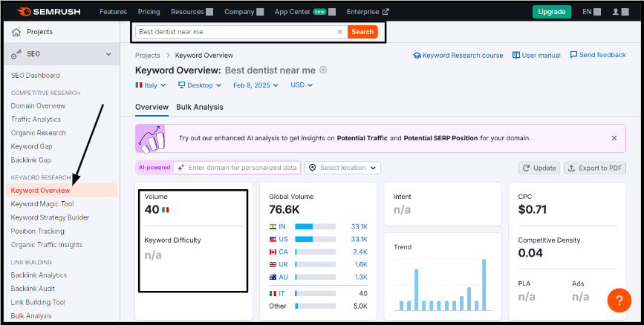The width and height of the screenshot is (644, 325).
Task: Open SEO Dashboard in sidebar
Action: click(x=36, y=76)
